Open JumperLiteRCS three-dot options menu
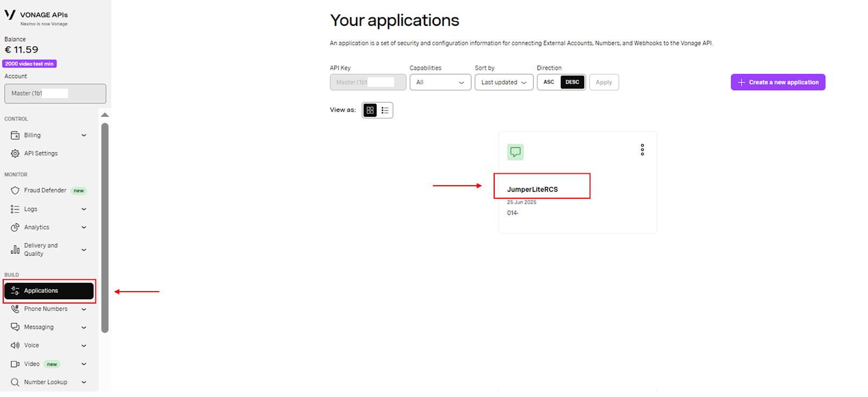This screenshot has width=868, height=397. pyautogui.click(x=642, y=150)
